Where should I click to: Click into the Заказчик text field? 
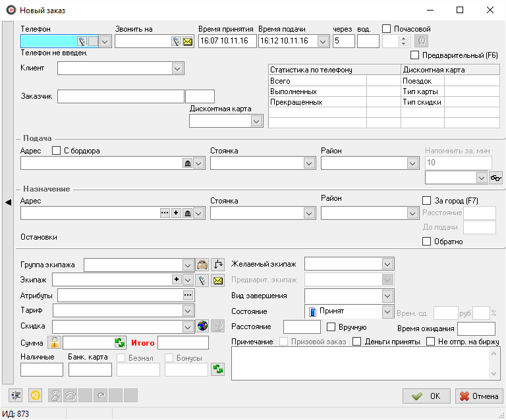[x=121, y=96]
